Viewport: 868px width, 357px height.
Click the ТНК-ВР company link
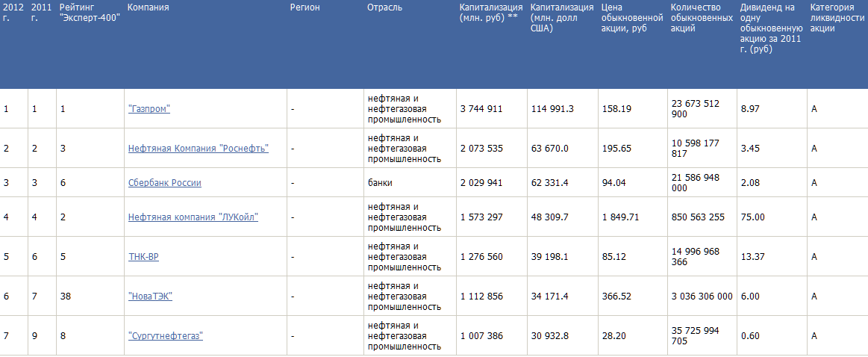click(143, 257)
